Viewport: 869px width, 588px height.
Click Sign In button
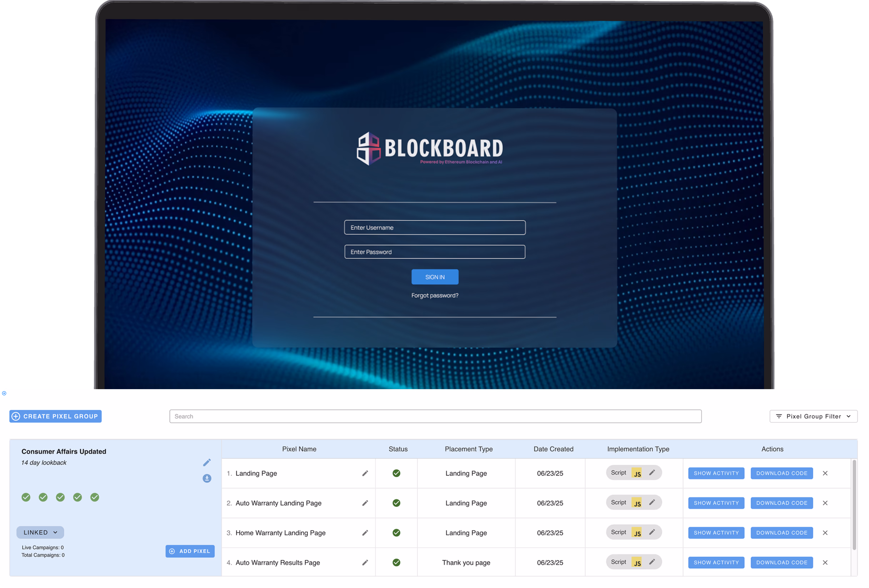435,277
